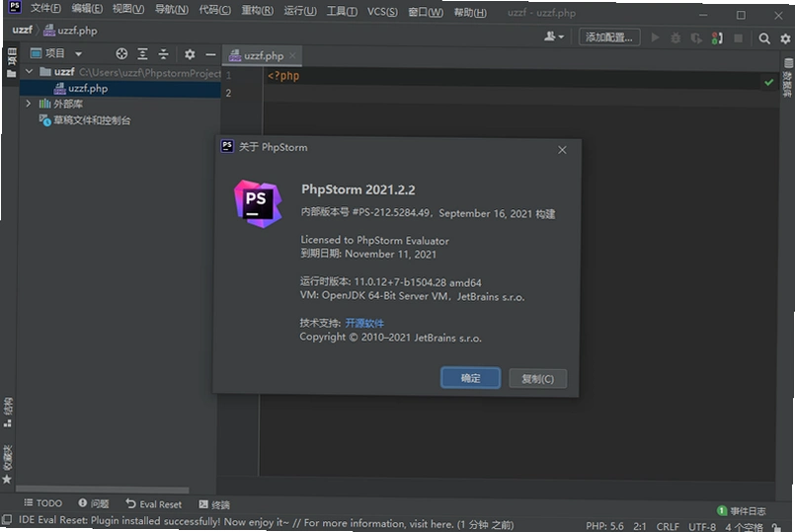
Task: Open IDE settings gear in top toolbar
Action: [x=785, y=38]
